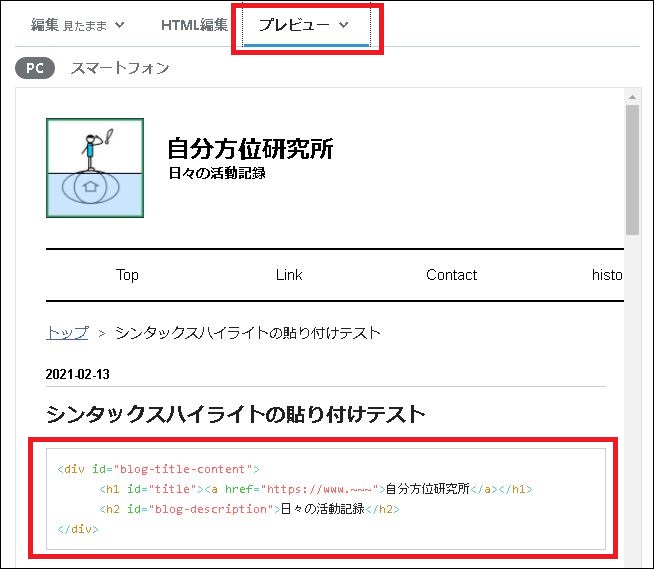The image size is (654, 569).
Task: Click the code line with div id blog-title-content
Action: click(x=158, y=469)
